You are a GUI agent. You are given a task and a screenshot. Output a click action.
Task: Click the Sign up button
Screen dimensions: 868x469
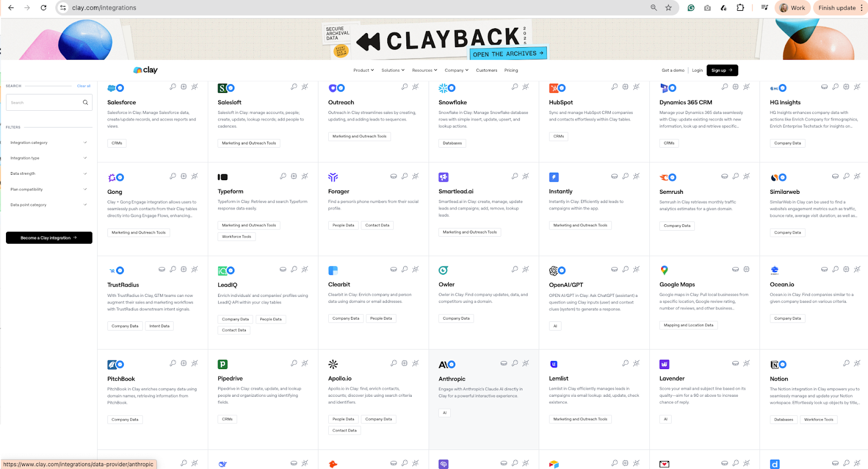(x=722, y=70)
